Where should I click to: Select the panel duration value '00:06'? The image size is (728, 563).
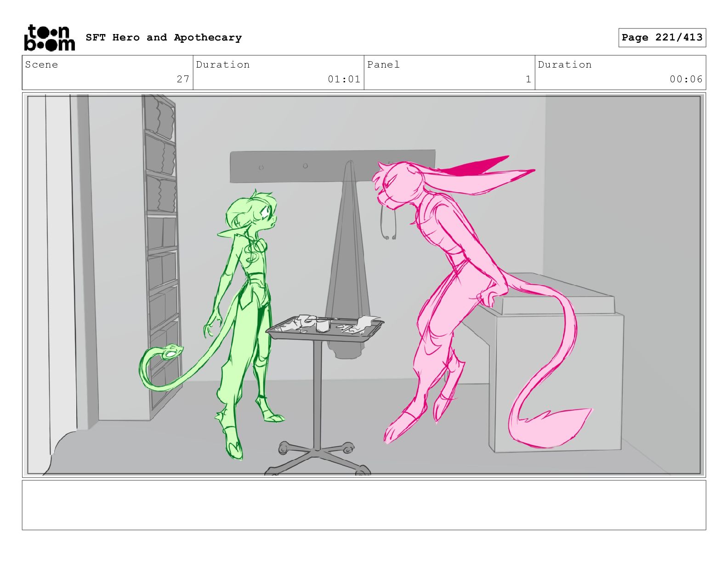point(686,79)
